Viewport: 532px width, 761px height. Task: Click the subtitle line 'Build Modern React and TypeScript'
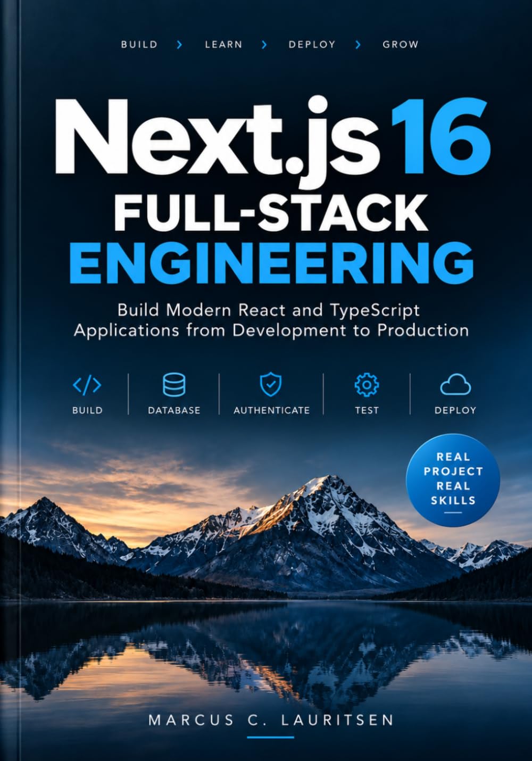(x=269, y=310)
